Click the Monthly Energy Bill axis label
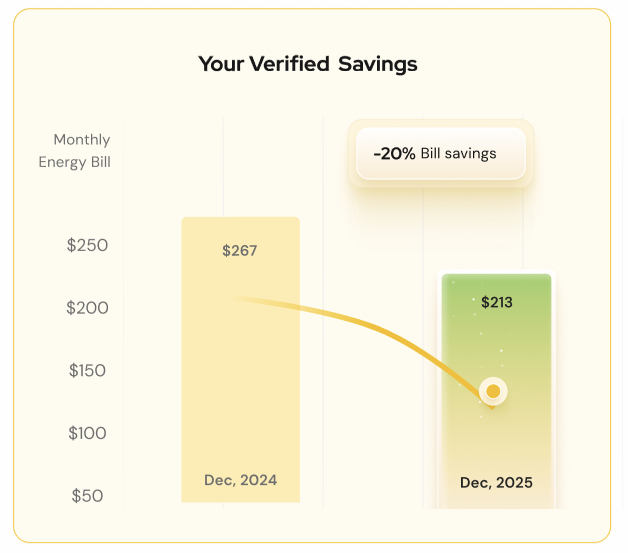 [76, 150]
